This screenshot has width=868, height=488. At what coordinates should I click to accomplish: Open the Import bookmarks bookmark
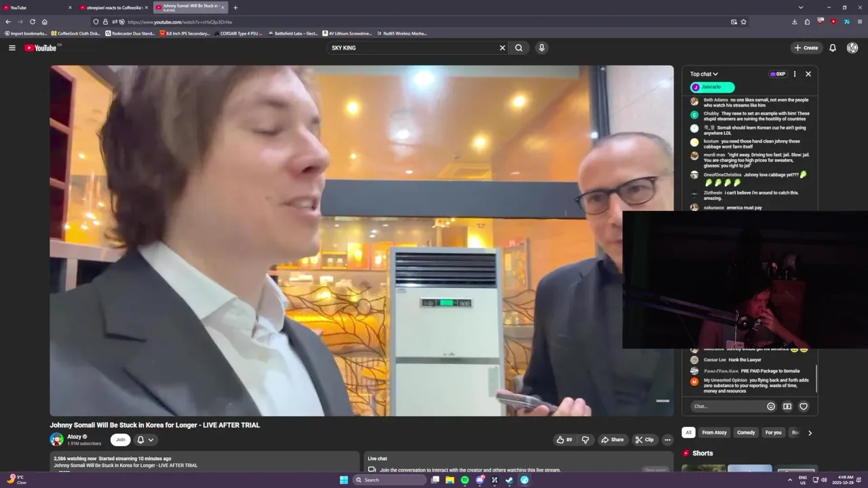pos(26,33)
